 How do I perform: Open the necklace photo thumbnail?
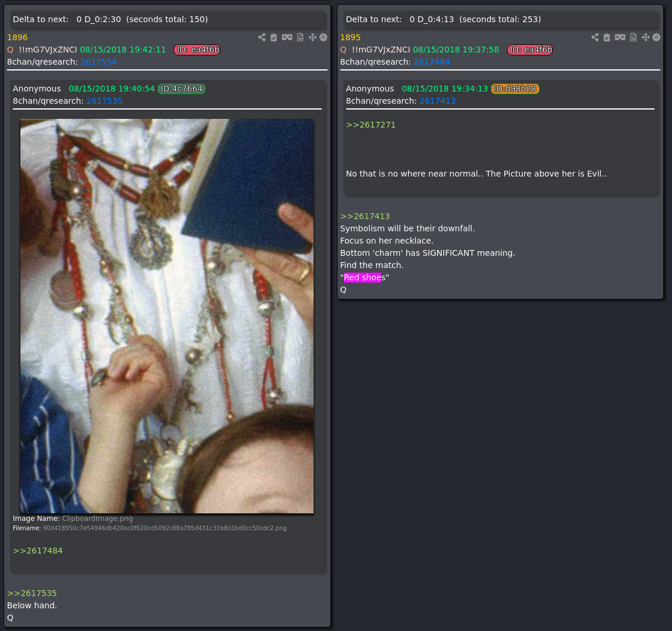coord(167,316)
